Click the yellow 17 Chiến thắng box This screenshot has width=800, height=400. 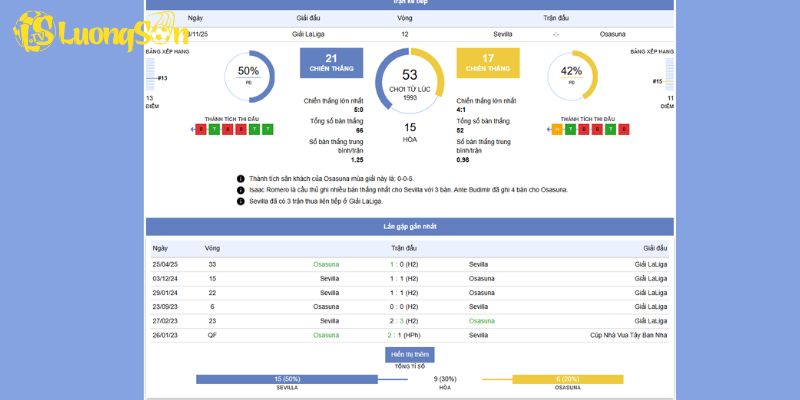pyautogui.click(x=487, y=62)
